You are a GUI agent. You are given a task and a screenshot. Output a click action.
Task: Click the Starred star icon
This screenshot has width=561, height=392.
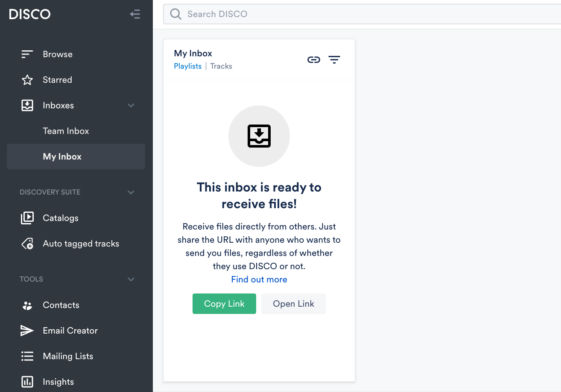pyautogui.click(x=27, y=80)
